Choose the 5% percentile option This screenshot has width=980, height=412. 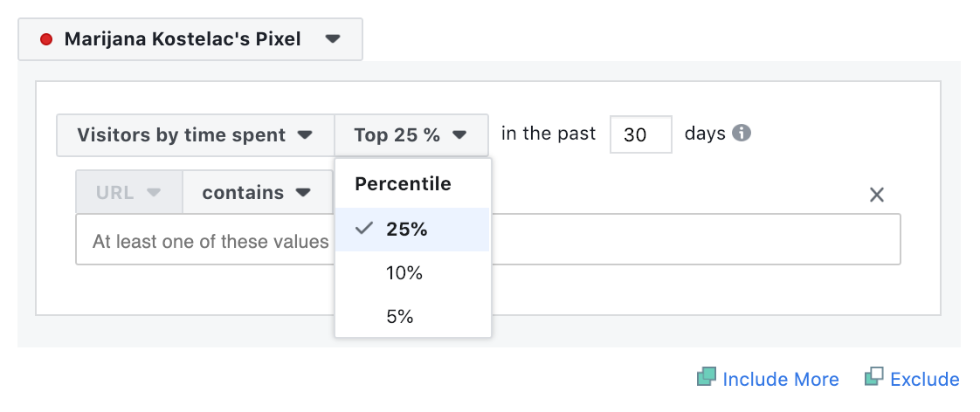[400, 317]
